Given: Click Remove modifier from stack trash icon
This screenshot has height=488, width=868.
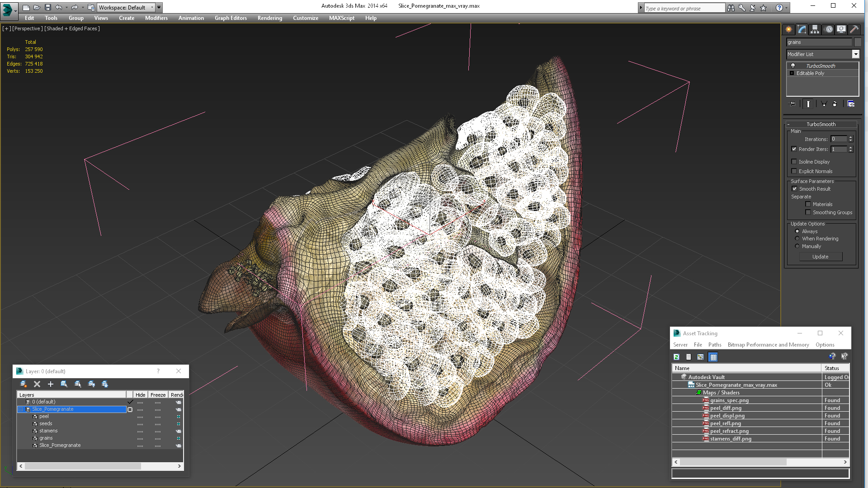Looking at the screenshot, I should pyautogui.click(x=835, y=104).
